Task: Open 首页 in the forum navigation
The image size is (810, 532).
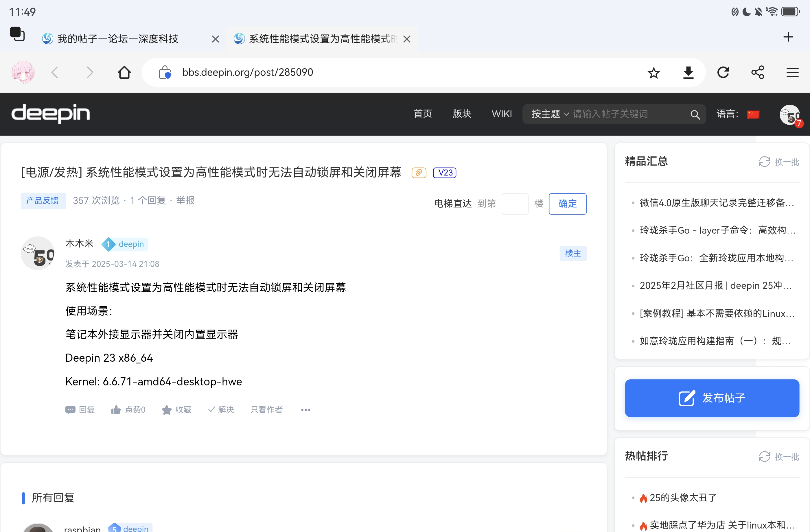Action: click(423, 114)
